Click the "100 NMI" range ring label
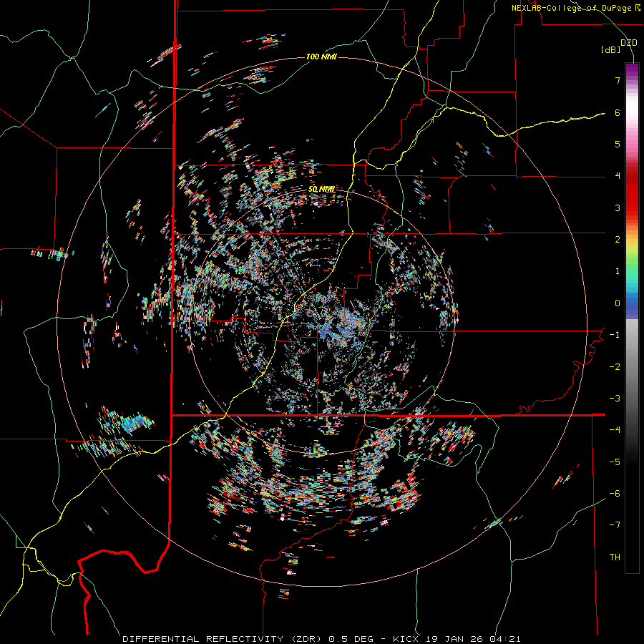The image size is (644, 644). tap(321, 57)
